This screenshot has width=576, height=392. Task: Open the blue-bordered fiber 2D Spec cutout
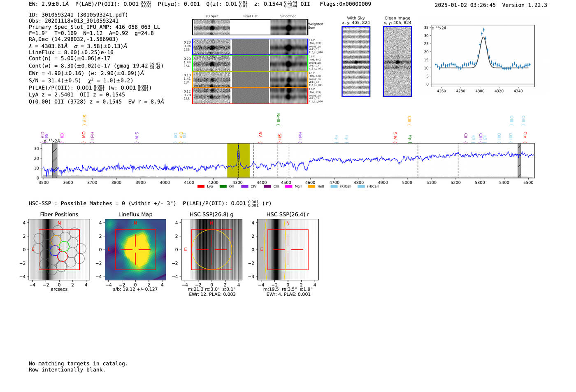coord(212,47)
